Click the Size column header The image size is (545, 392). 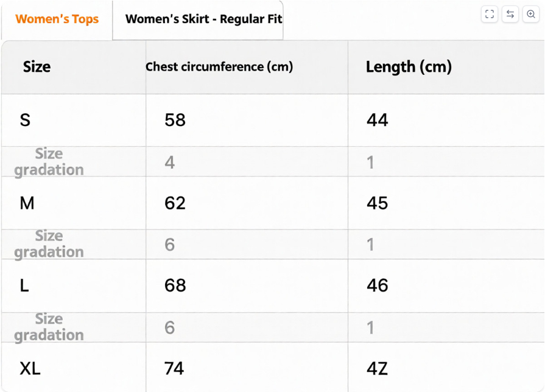[37, 67]
